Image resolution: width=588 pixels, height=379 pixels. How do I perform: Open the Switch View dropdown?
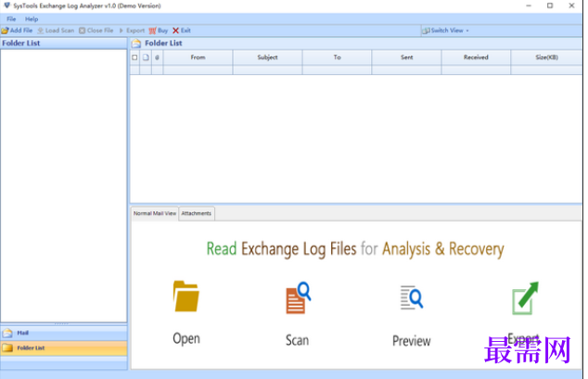point(445,31)
